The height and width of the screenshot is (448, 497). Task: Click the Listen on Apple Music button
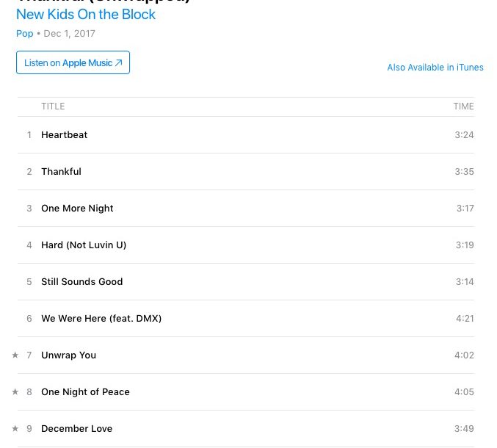[x=73, y=62]
